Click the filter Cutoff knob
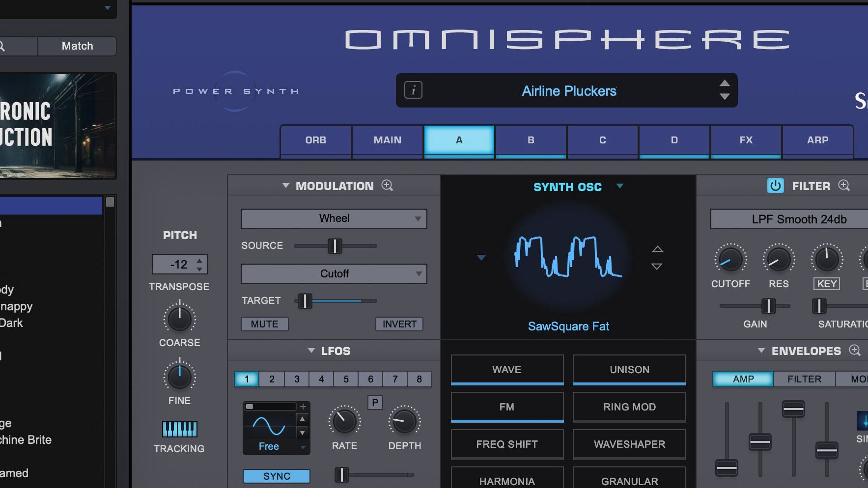The width and height of the screenshot is (868, 488). (730, 259)
